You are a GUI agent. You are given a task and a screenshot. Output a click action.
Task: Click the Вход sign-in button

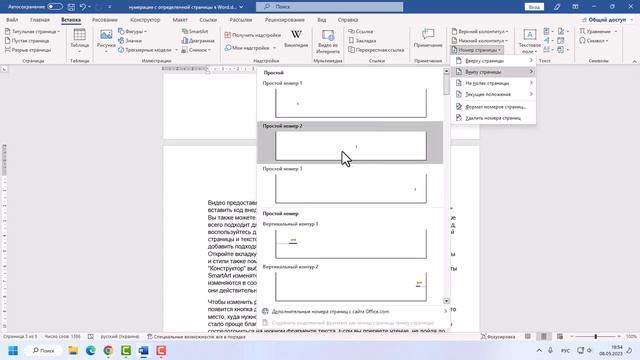(x=534, y=7)
